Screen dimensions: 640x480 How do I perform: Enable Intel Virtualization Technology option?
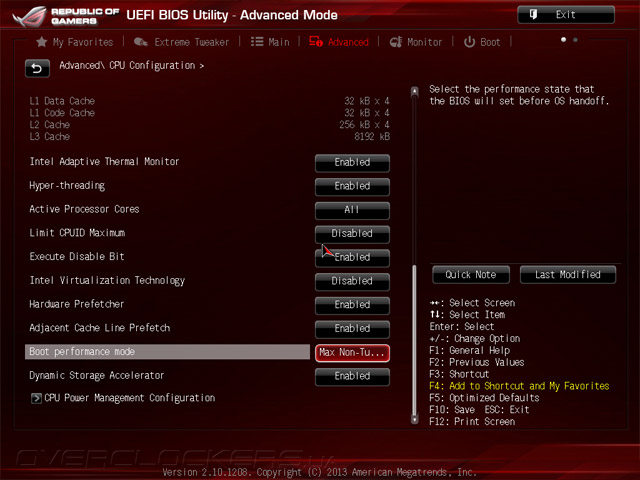click(x=352, y=281)
